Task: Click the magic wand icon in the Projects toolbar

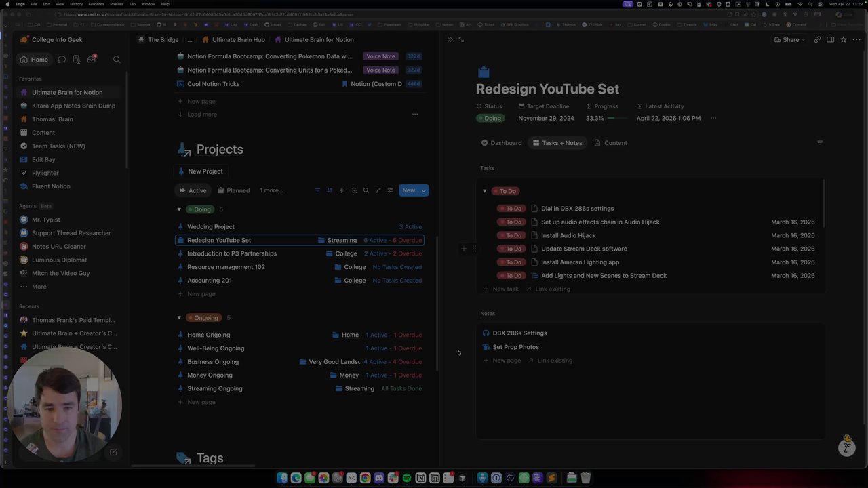Action: (354, 190)
